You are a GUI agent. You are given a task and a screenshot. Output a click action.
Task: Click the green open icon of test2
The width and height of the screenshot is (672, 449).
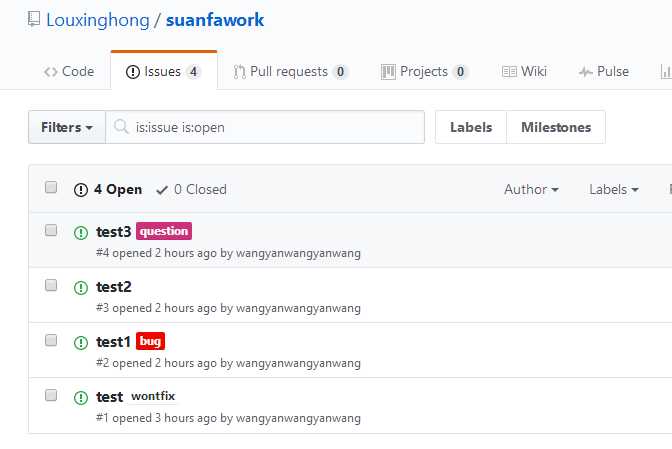pyautogui.click(x=81, y=287)
